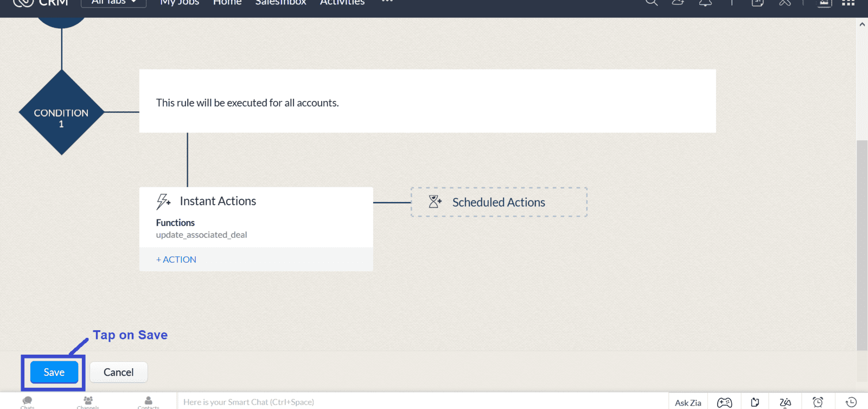Image resolution: width=868 pixels, height=409 pixels.
Task: Open the Contacts panel
Action: pos(148,402)
